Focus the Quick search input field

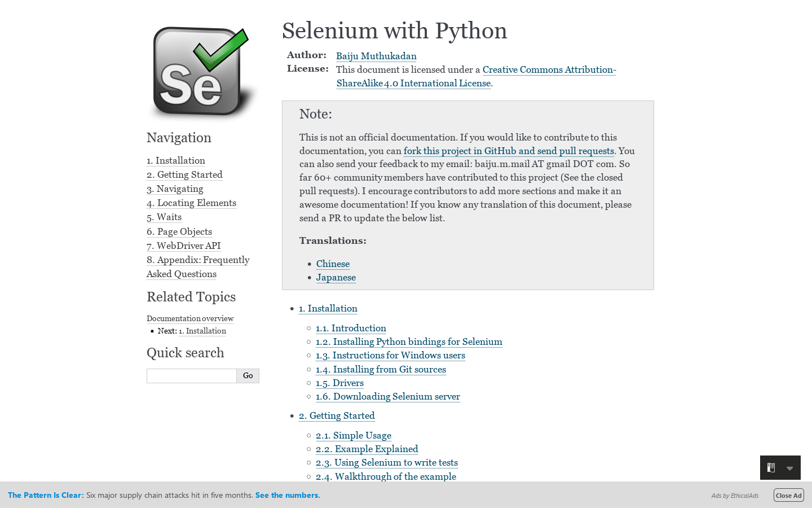(x=192, y=376)
